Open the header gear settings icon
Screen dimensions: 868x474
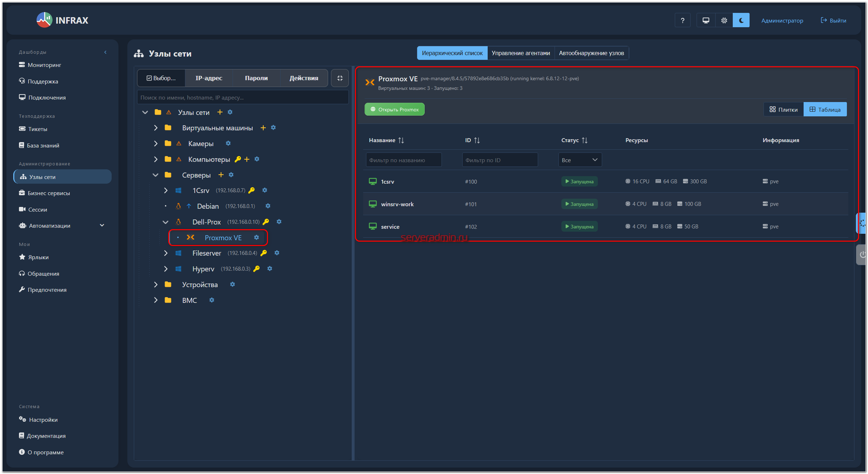click(724, 20)
